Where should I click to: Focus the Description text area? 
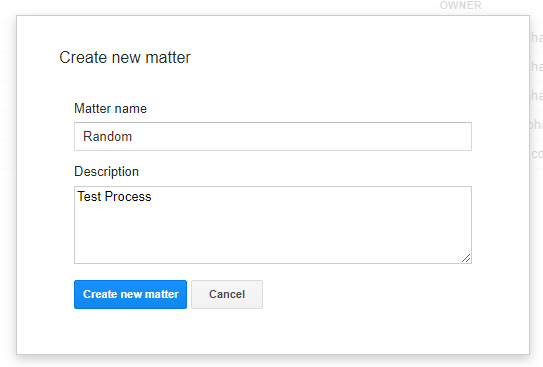click(273, 225)
